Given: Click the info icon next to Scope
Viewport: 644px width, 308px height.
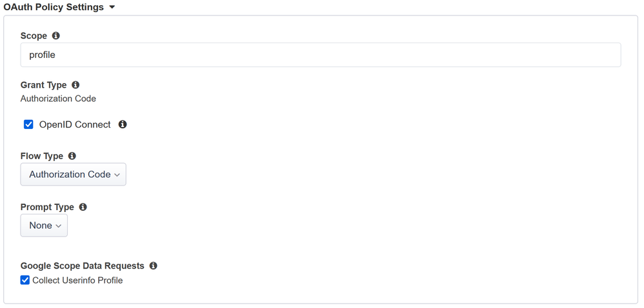Looking at the screenshot, I should (56, 36).
